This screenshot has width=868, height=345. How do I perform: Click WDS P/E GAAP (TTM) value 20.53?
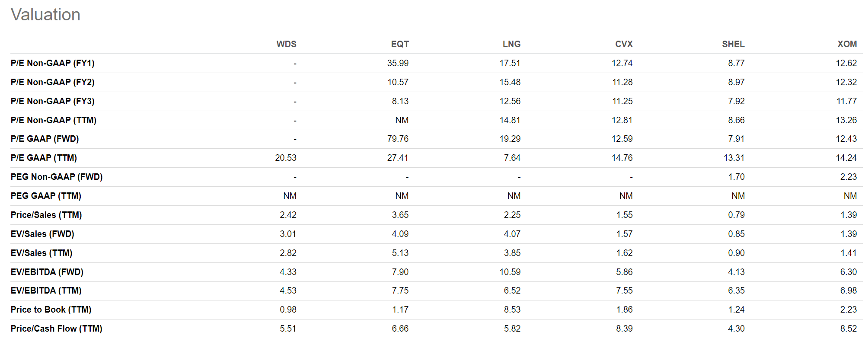[285, 158]
